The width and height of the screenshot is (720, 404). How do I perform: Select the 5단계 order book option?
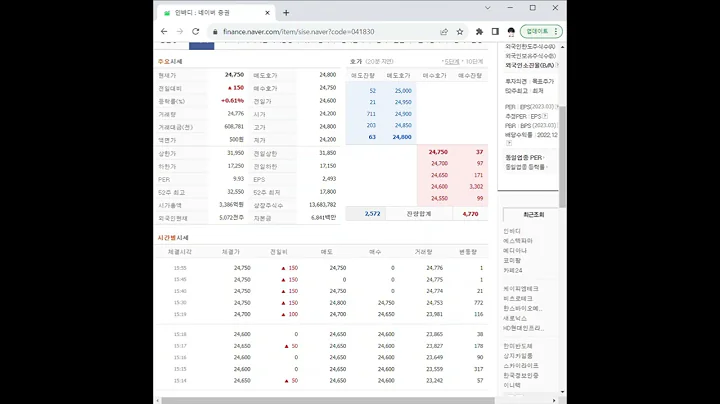452,62
